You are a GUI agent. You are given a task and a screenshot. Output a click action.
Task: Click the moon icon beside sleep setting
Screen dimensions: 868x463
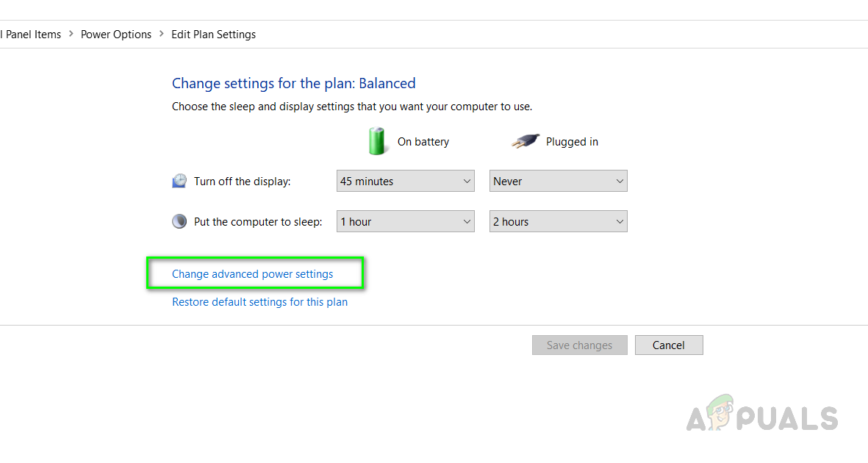(179, 221)
